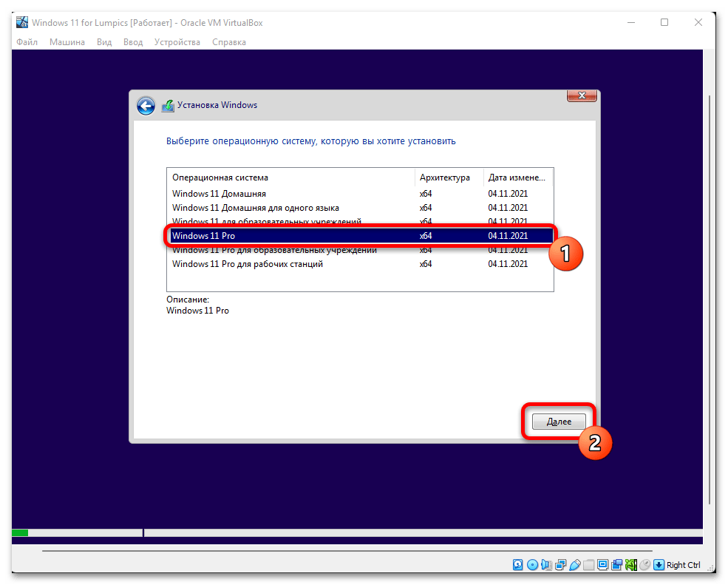Image resolution: width=728 pixels, height=585 pixels.
Task: Click the hard disk status icon
Action: pos(519,565)
